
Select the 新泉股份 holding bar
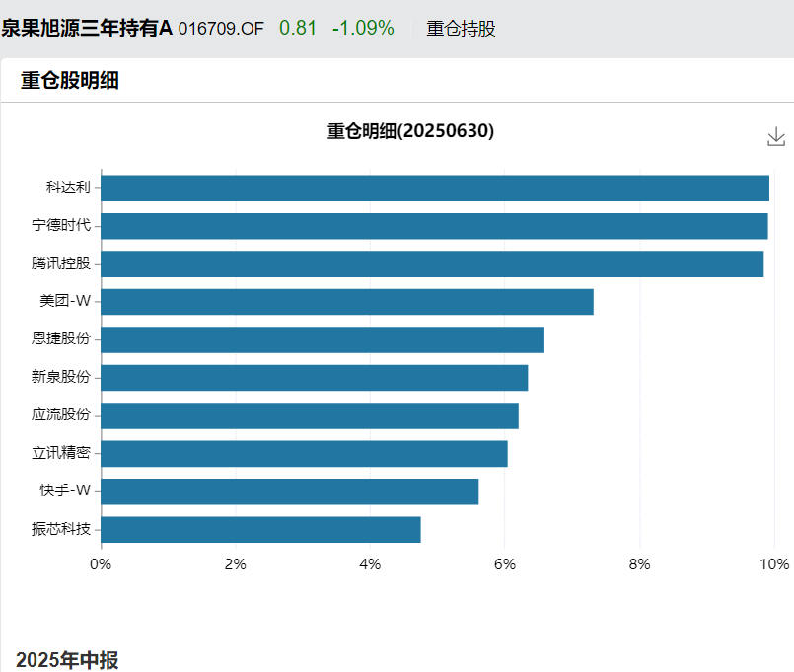pos(315,378)
